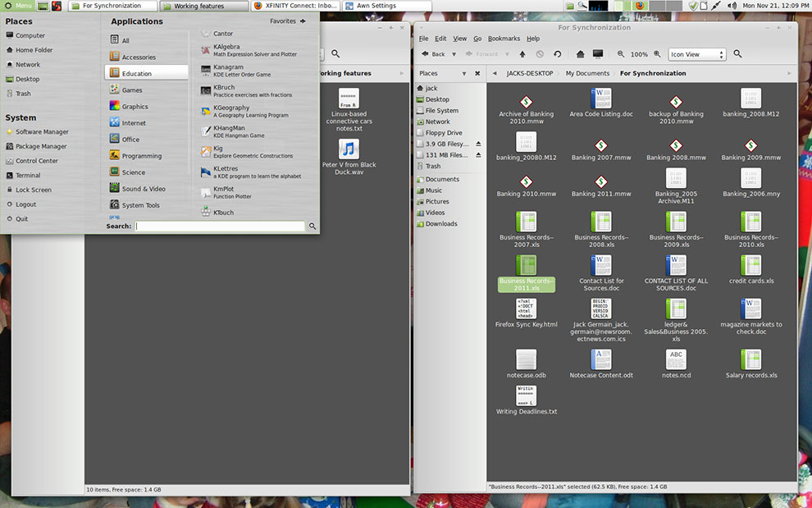Open the Icon View mode dropdown
Screen dimensions: 812x508
[696, 54]
